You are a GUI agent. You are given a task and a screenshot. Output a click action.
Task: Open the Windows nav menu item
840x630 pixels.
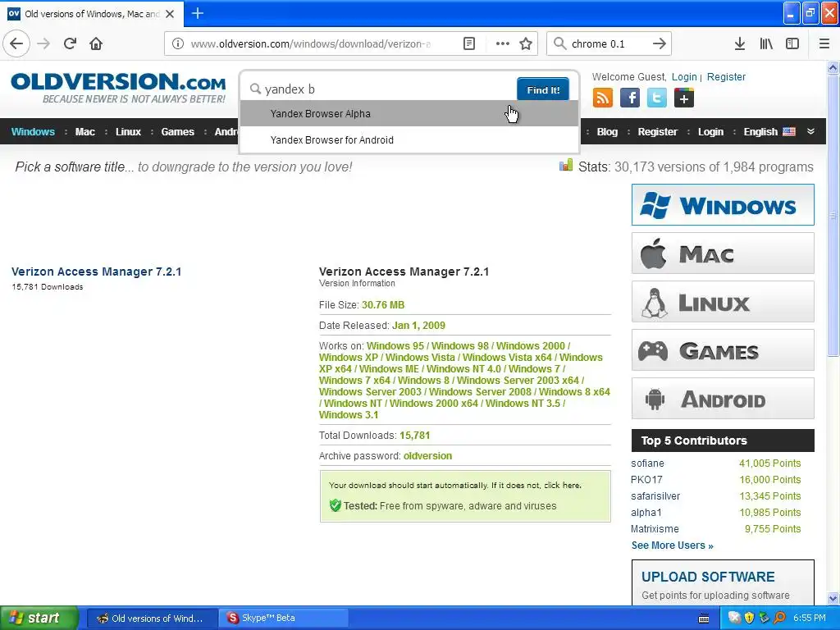pos(33,132)
